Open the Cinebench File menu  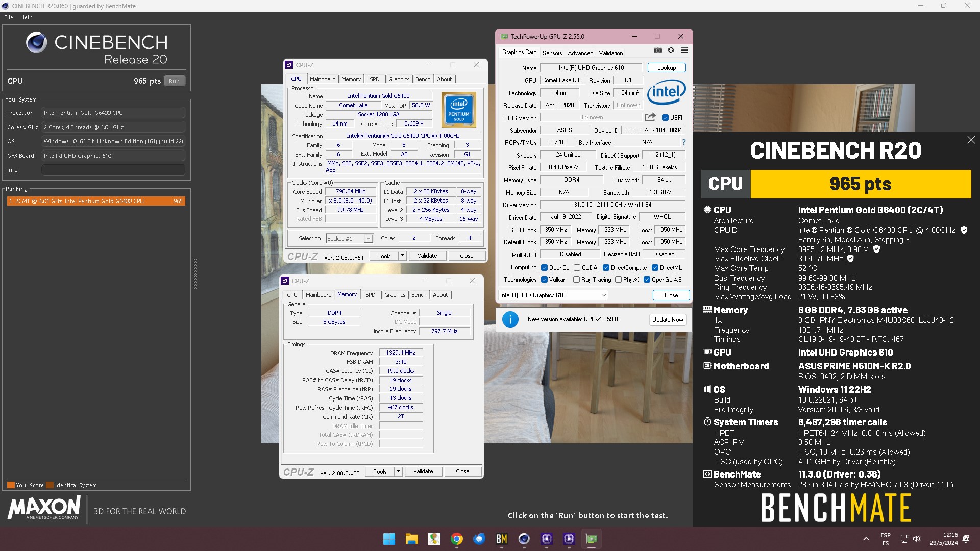point(9,17)
